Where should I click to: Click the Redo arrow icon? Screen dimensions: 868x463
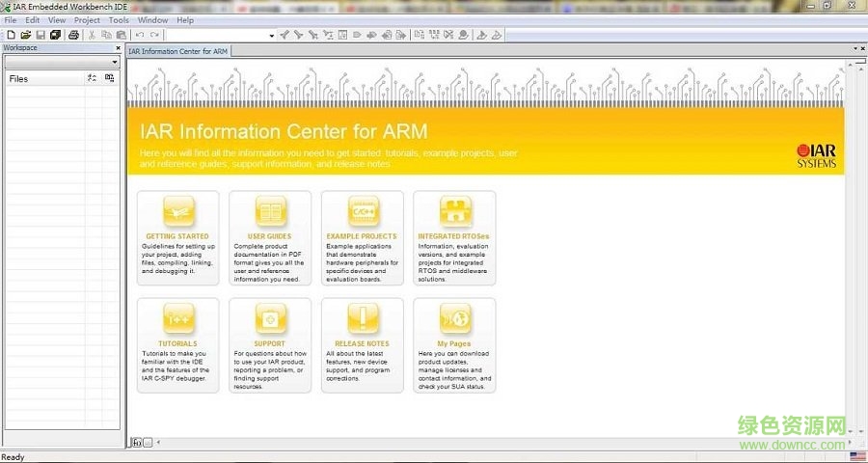[154, 35]
